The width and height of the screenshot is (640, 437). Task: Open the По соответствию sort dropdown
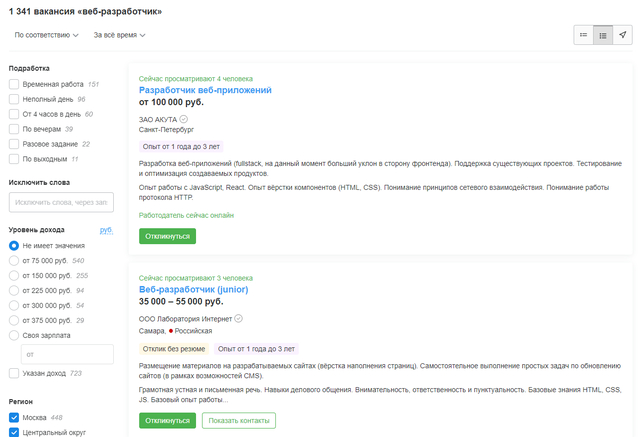click(x=47, y=35)
